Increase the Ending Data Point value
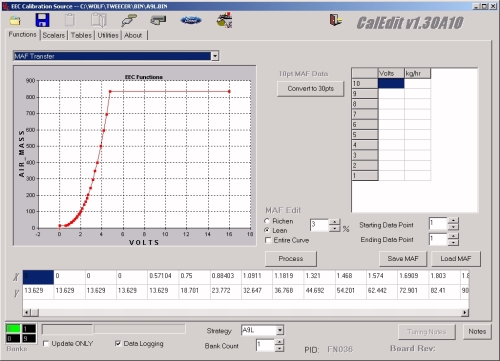The width and height of the screenshot is (500, 361). click(x=453, y=236)
